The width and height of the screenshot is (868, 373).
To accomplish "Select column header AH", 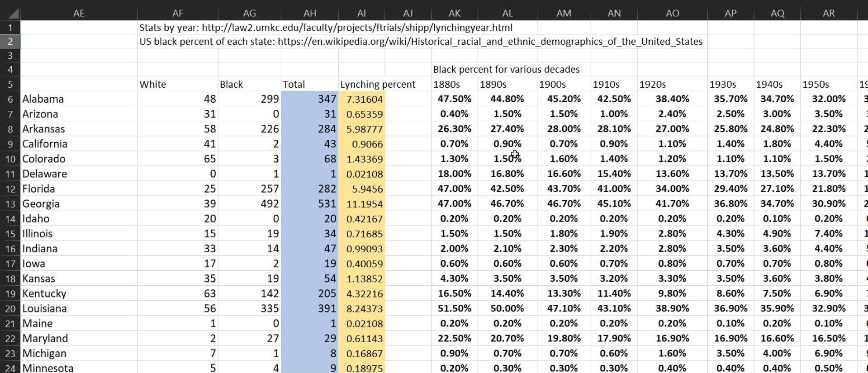I will coord(310,13).
